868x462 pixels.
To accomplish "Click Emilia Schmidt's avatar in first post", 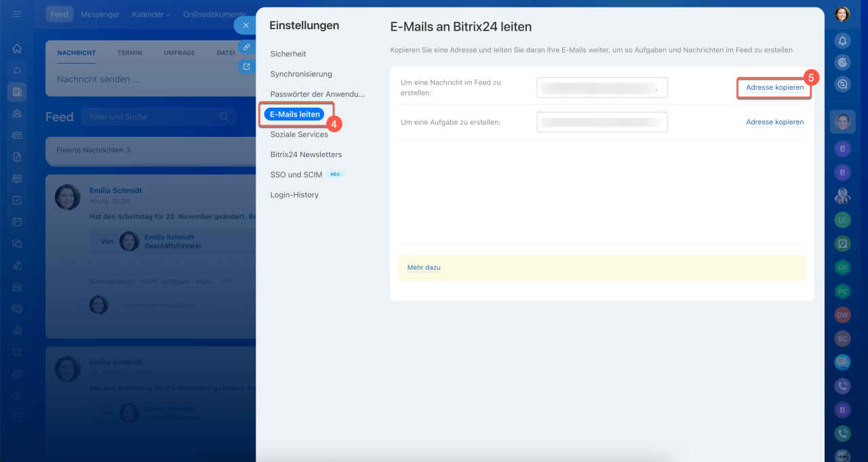I will coord(68,197).
